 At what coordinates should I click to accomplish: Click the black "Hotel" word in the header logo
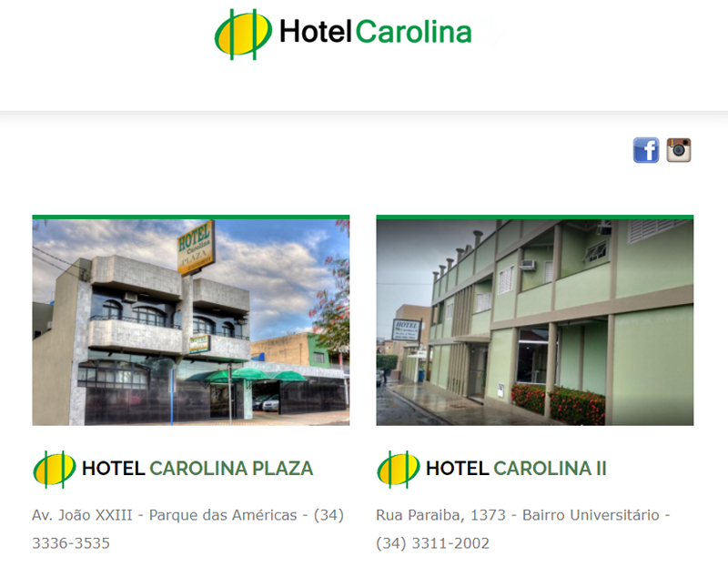click(x=315, y=32)
